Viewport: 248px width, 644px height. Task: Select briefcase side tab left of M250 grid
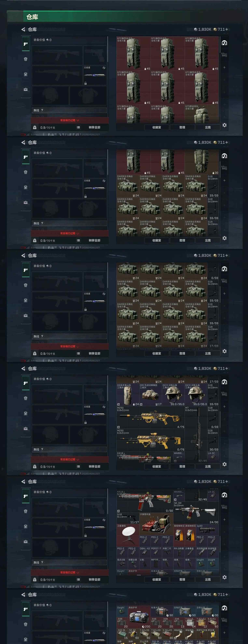point(26,428)
